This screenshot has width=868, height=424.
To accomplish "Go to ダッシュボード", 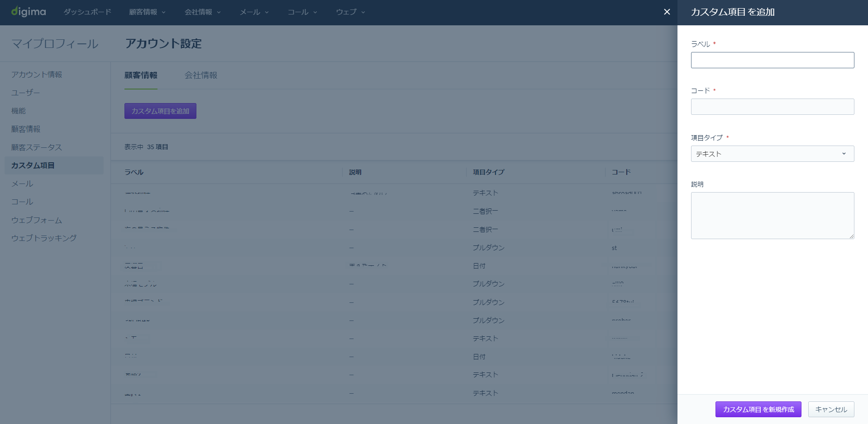I will click(x=87, y=12).
